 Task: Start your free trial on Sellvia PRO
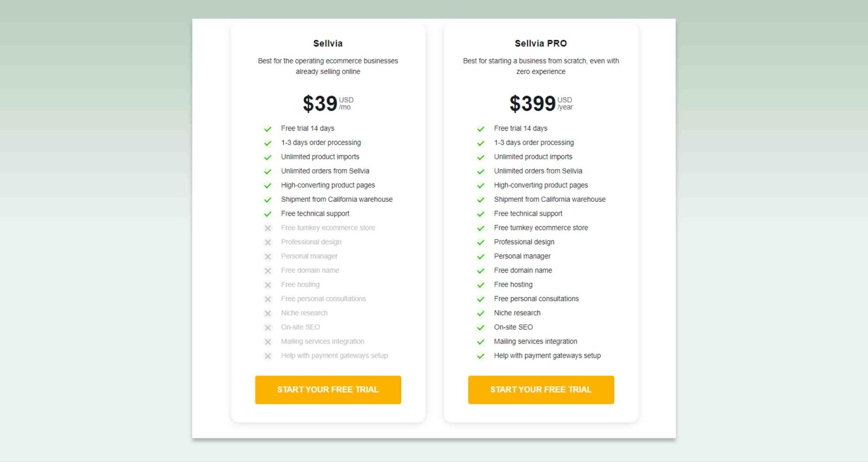pyautogui.click(x=541, y=389)
